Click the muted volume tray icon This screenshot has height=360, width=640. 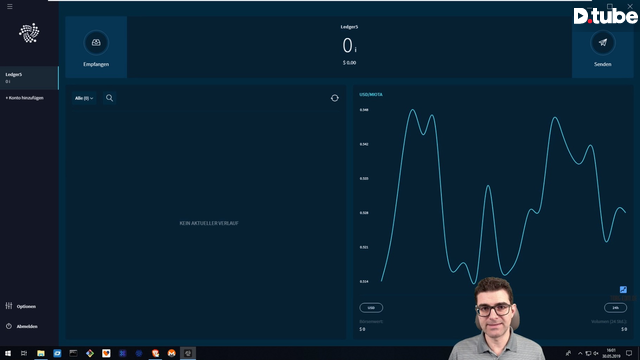[x=596, y=353]
